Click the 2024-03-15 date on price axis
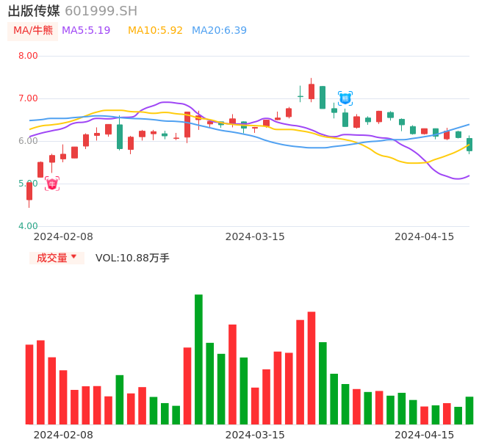Screen dimensions: 504x445 pos(255,236)
